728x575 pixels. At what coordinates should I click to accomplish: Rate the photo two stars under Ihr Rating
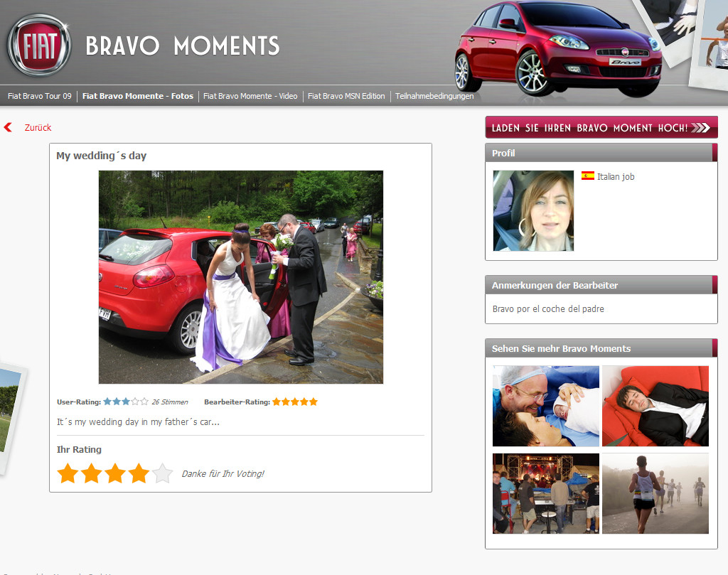coord(92,473)
